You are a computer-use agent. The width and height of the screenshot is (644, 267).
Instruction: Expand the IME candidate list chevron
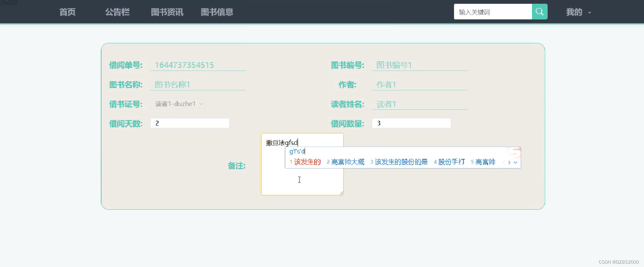516,162
